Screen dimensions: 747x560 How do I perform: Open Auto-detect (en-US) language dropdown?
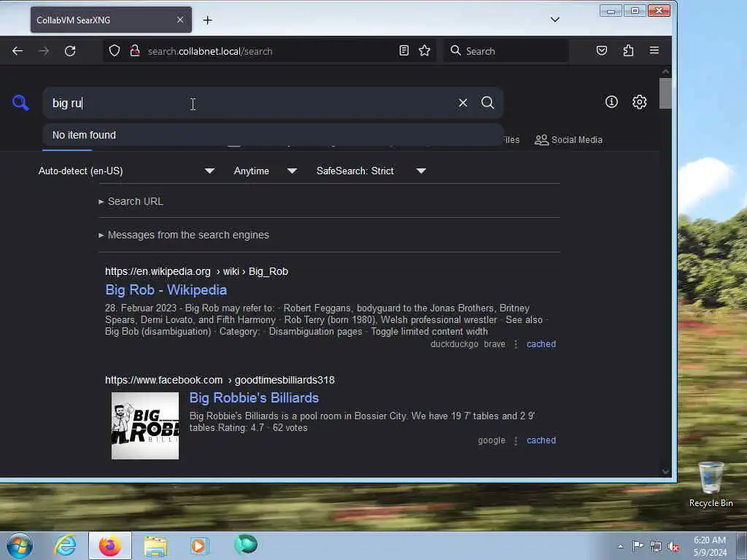(x=126, y=171)
